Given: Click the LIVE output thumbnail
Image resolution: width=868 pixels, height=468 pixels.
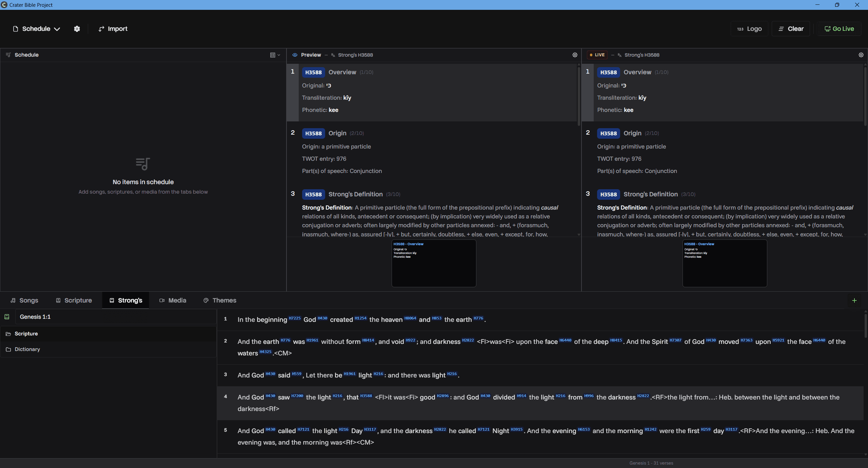Looking at the screenshot, I should point(725,264).
